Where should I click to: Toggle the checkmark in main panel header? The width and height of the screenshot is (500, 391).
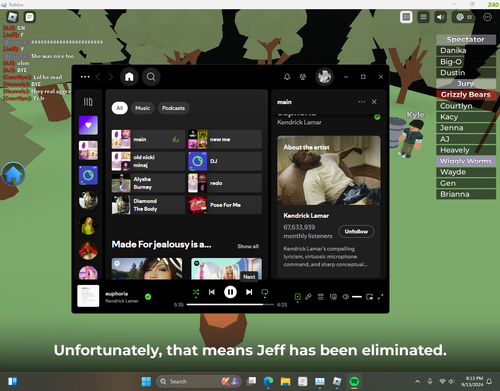coord(377,117)
